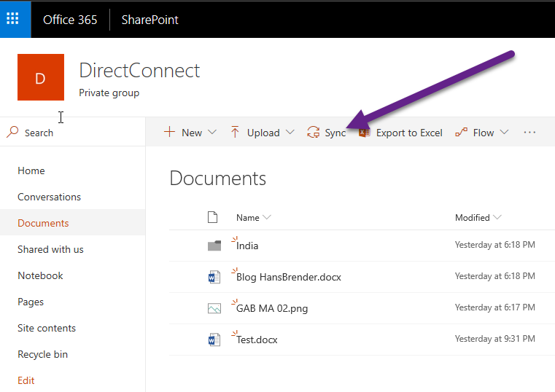
Task: Click the SharePoint link in header
Action: [x=150, y=20]
